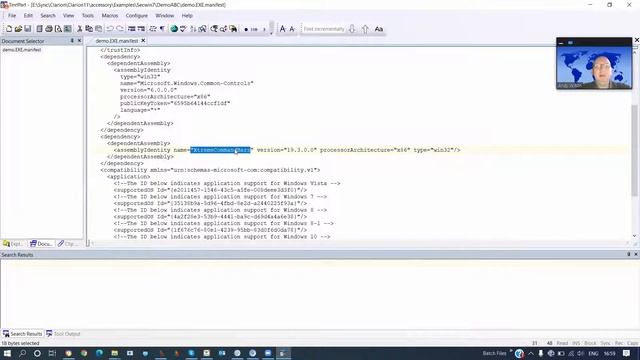Click the Read indicator in the status bar
Viewport: 640px width, 360px height.
coord(562,343)
